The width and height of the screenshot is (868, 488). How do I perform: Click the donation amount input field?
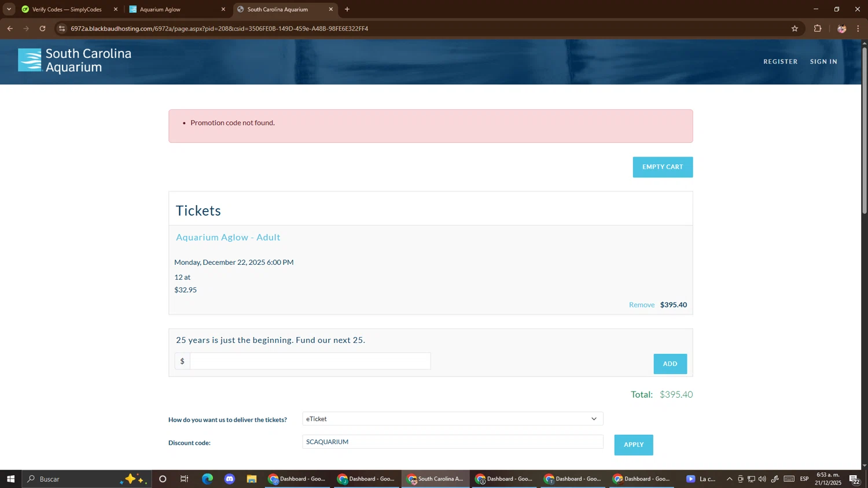point(310,361)
